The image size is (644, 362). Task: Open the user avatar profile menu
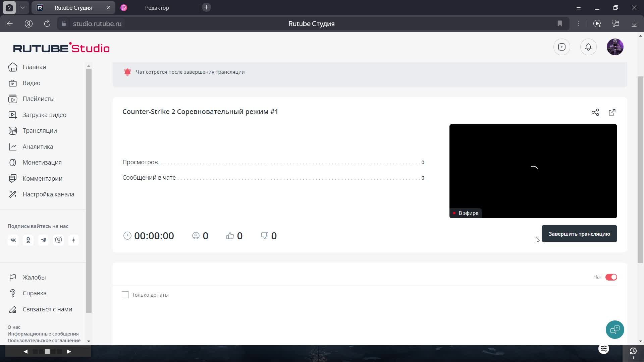pyautogui.click(x=615, y=47)
